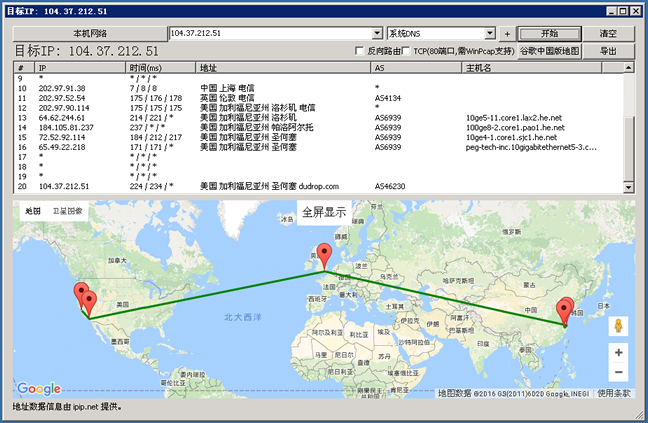The height and width of the screenshot is (423, 648).
Task: Switch to 卫星图像 satellite view
Action: coord(68,211)
